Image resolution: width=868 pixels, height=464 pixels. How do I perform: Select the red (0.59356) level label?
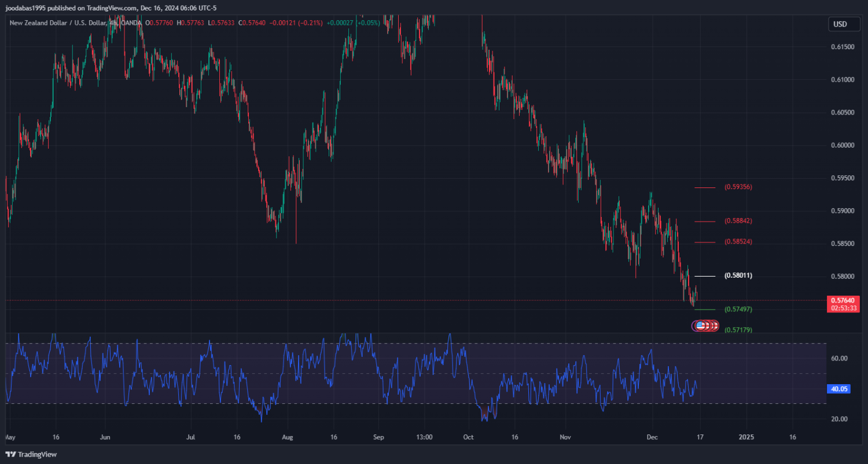point(738,187)
